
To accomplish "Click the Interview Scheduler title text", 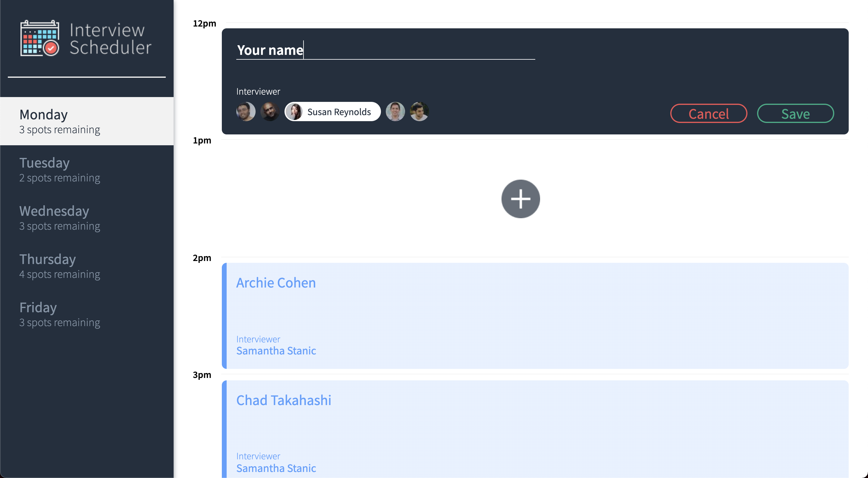I will (x=110, y=38).
